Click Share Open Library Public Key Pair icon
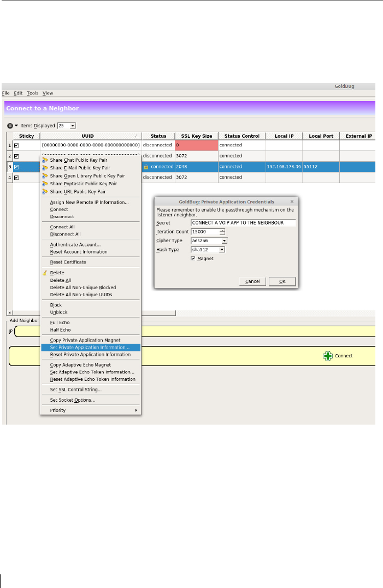 tap(45, 176)
